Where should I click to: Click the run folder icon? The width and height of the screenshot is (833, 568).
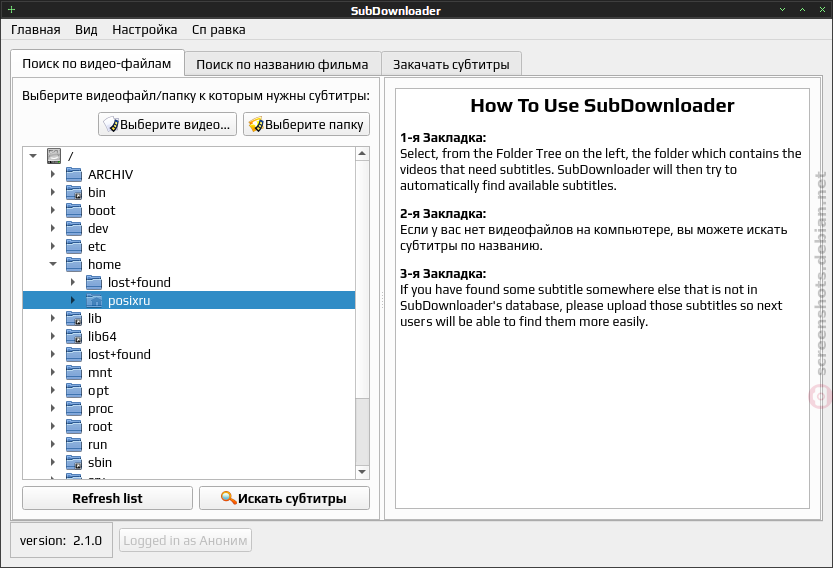(74, 444)
